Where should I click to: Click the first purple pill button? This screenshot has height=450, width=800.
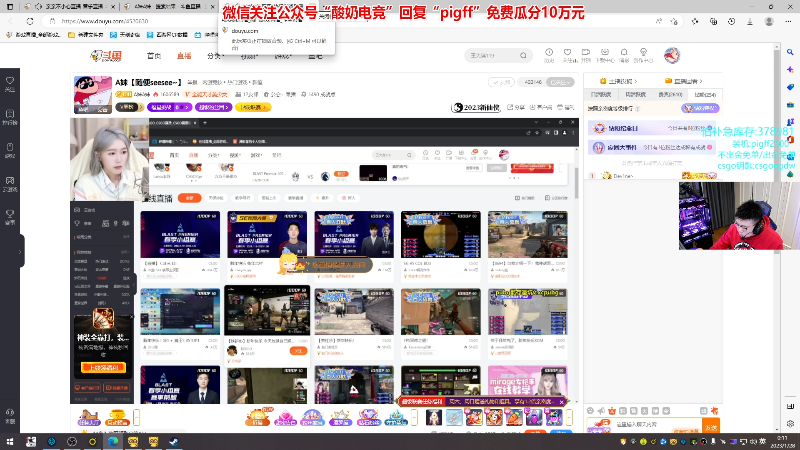point(169,107)
